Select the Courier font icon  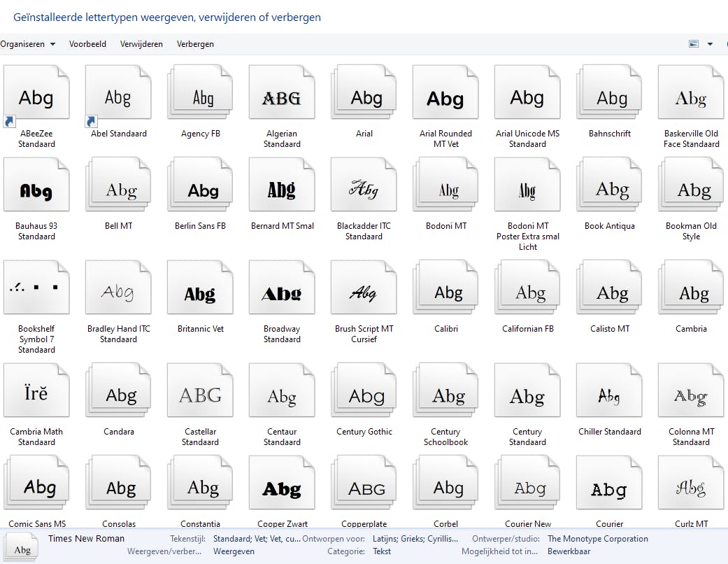(x=609, y=483)
